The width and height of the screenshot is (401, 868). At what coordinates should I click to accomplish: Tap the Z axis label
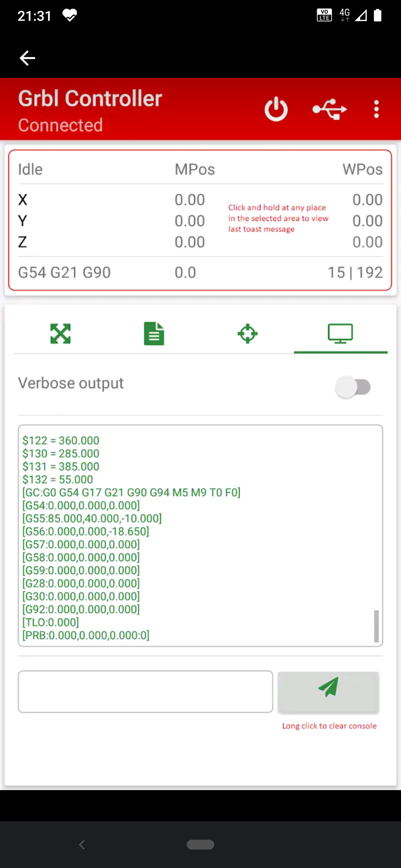(x=23, y=242)
